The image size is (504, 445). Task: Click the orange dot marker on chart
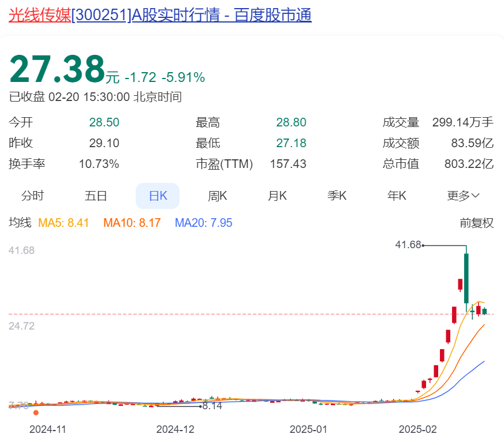pos(36,413)
